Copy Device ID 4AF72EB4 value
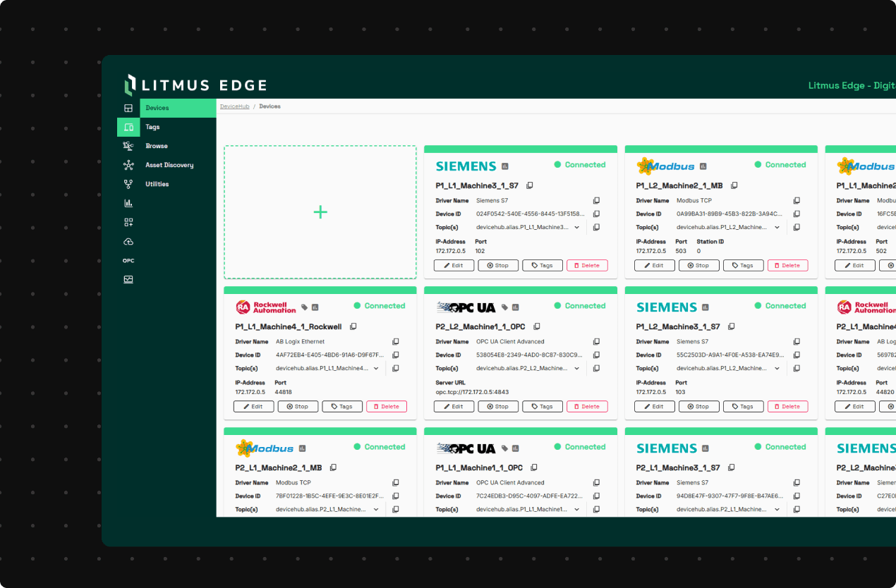 click(x=396, y=355)
